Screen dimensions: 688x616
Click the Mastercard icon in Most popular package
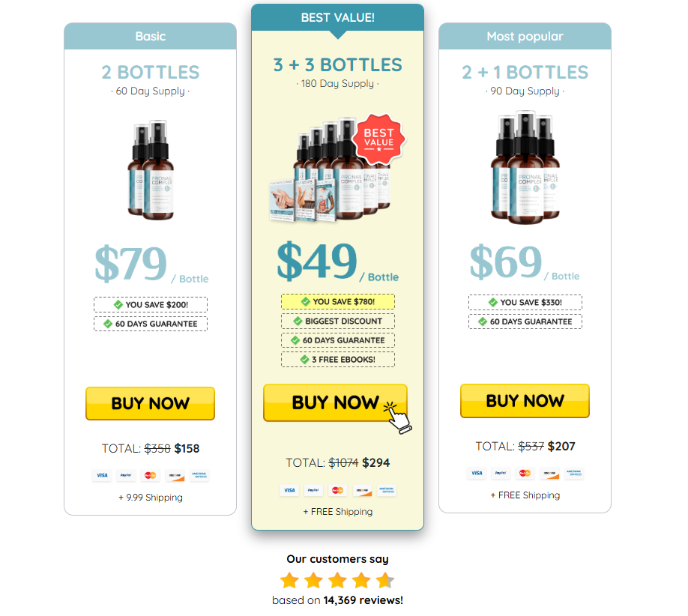[525, 473]
